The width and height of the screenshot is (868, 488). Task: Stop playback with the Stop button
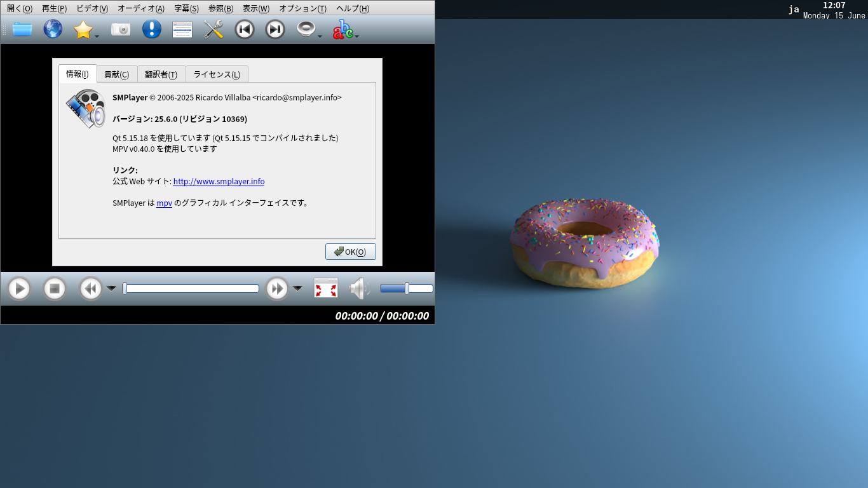[55, 289]
